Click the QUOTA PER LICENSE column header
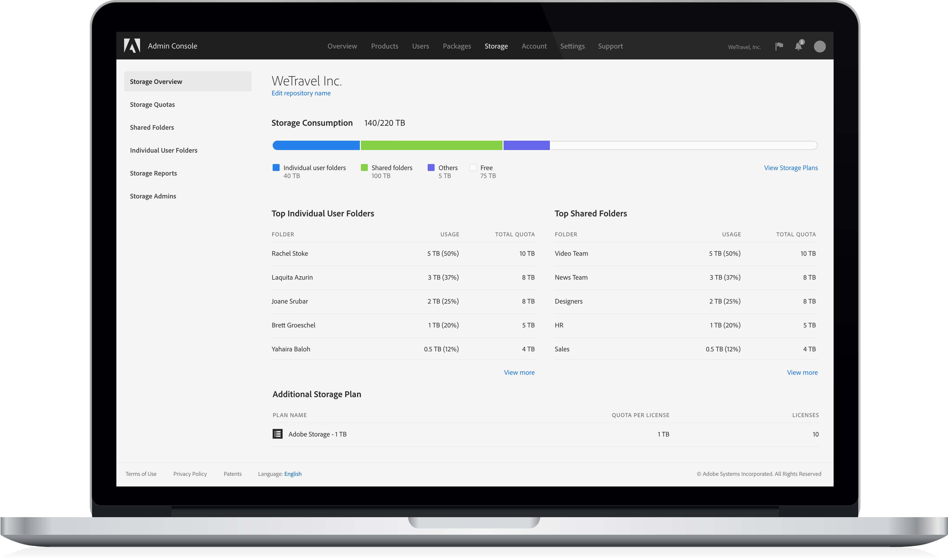Screen dimensions: 948x560 coord(640,415)
